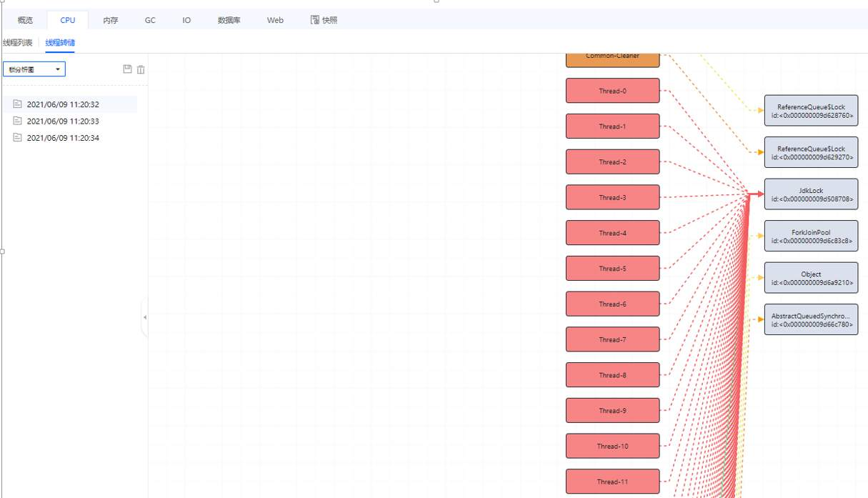Select the 线程列表 sub-tab
The width and height of the screenshot is (868, 498).
pyautogui.click(x=17, y=43)
